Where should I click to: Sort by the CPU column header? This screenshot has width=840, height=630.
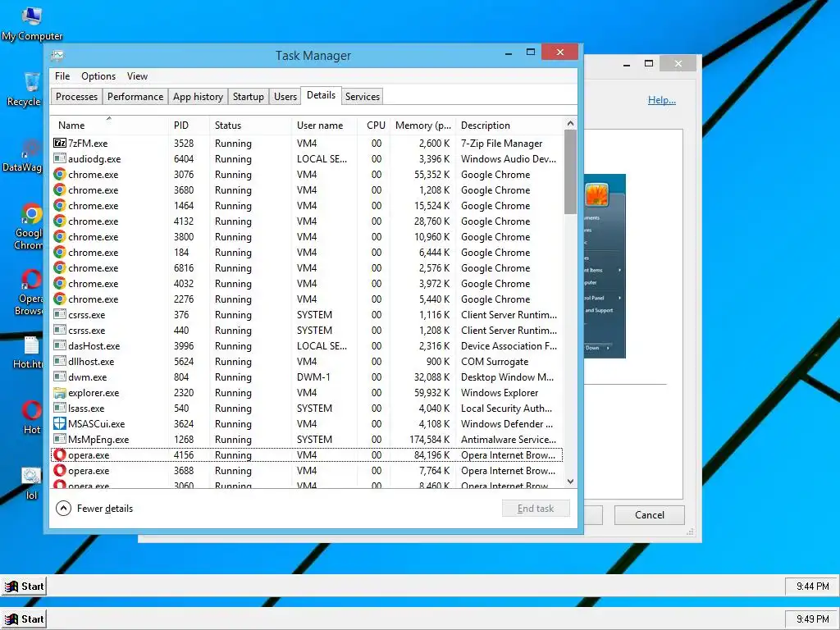(x=374, y=126)
